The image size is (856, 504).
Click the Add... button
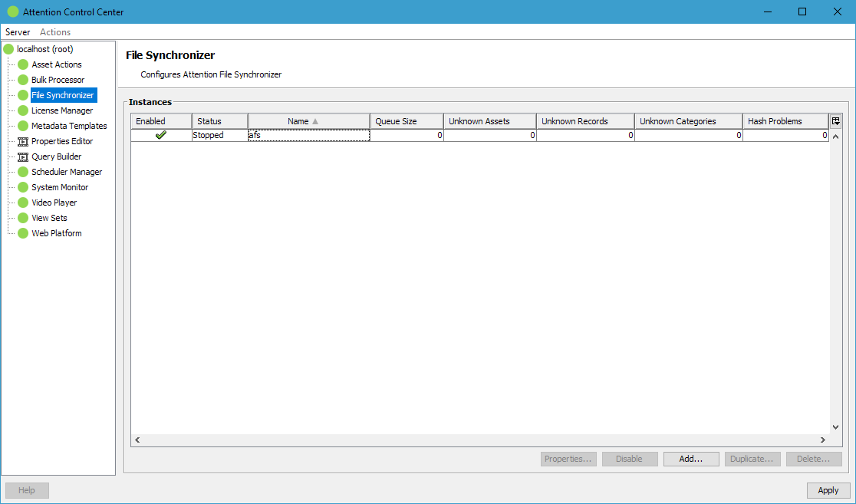click(691, 459)
